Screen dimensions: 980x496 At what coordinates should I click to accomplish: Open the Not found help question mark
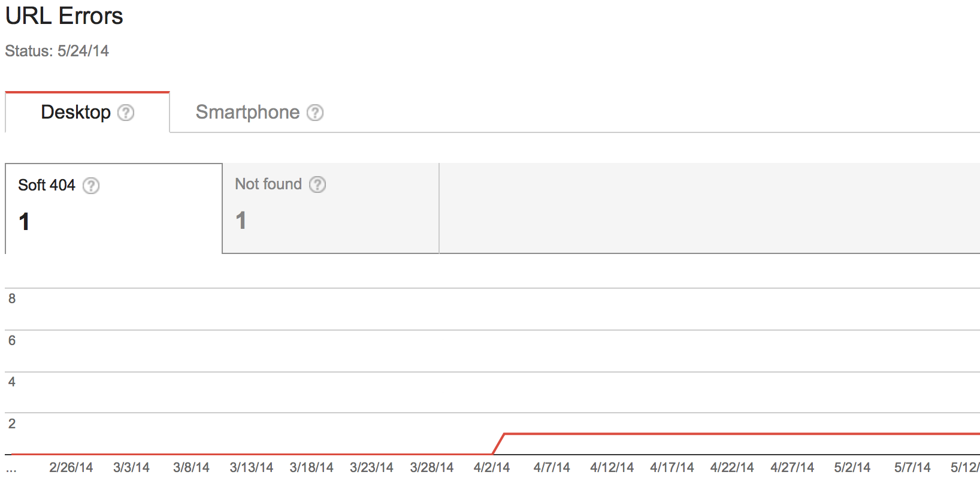(317, 185)
